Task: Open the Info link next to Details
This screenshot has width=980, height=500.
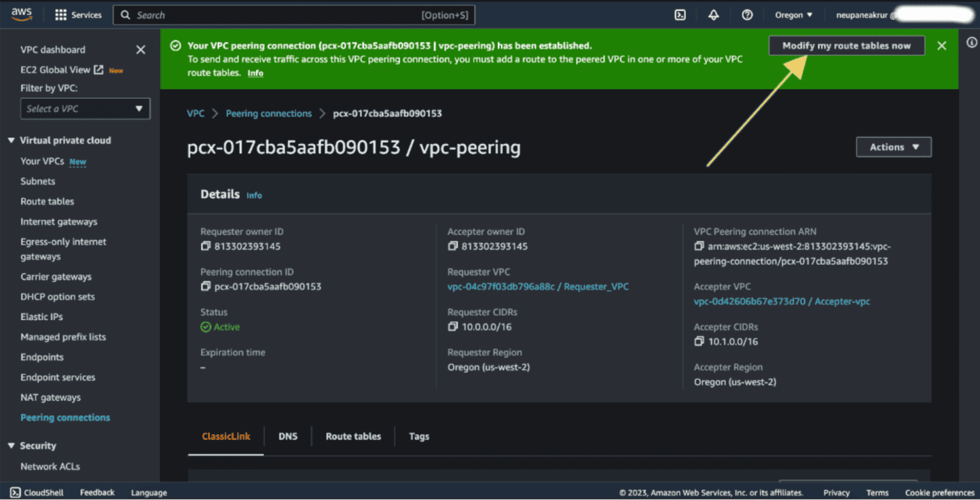Action: tap(254, 195)
